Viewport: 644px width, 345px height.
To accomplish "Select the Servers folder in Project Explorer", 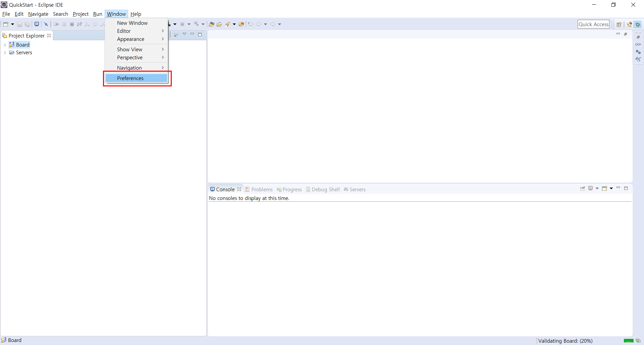I will pos(21,53).
